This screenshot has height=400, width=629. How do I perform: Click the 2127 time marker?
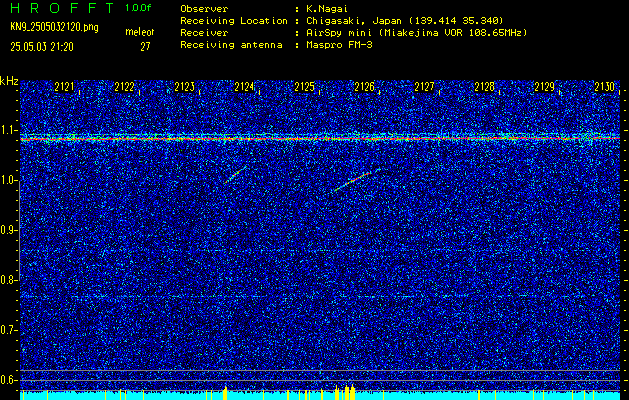[x=424, y=87]
